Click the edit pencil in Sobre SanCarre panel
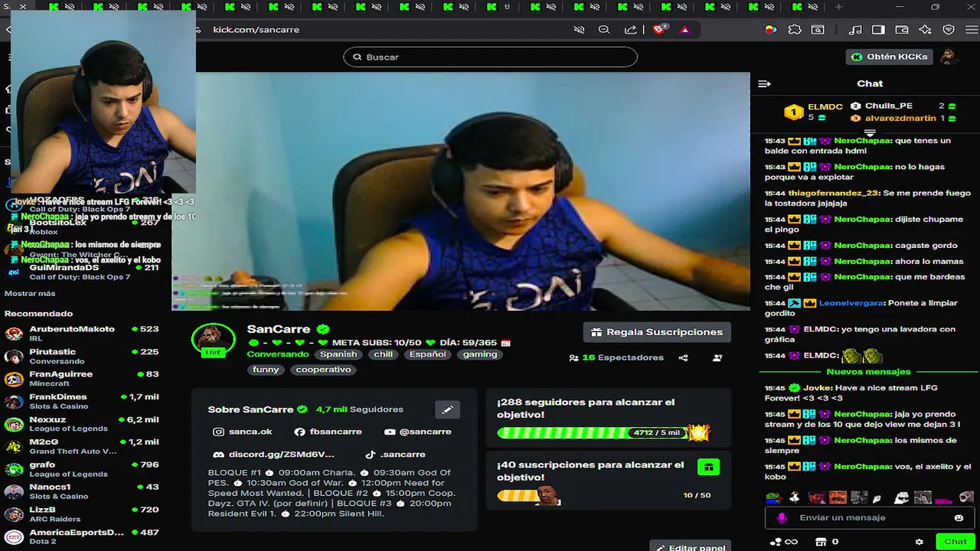 [448, 409]
